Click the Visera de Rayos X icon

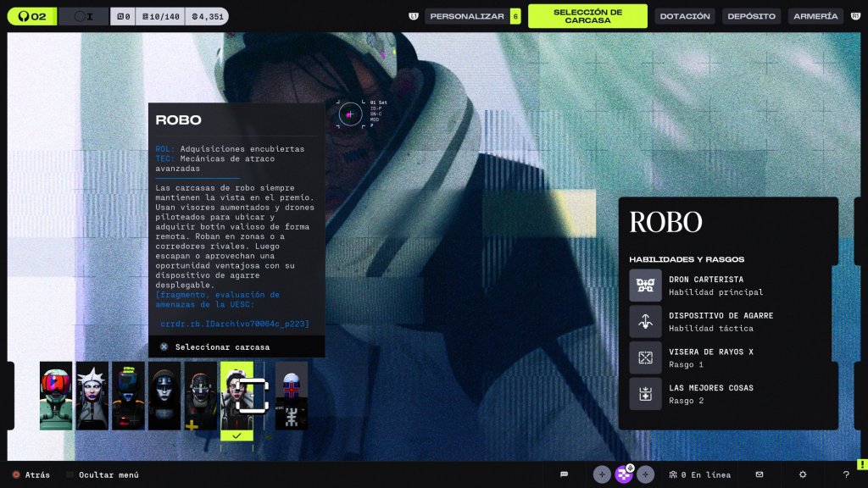645,358
